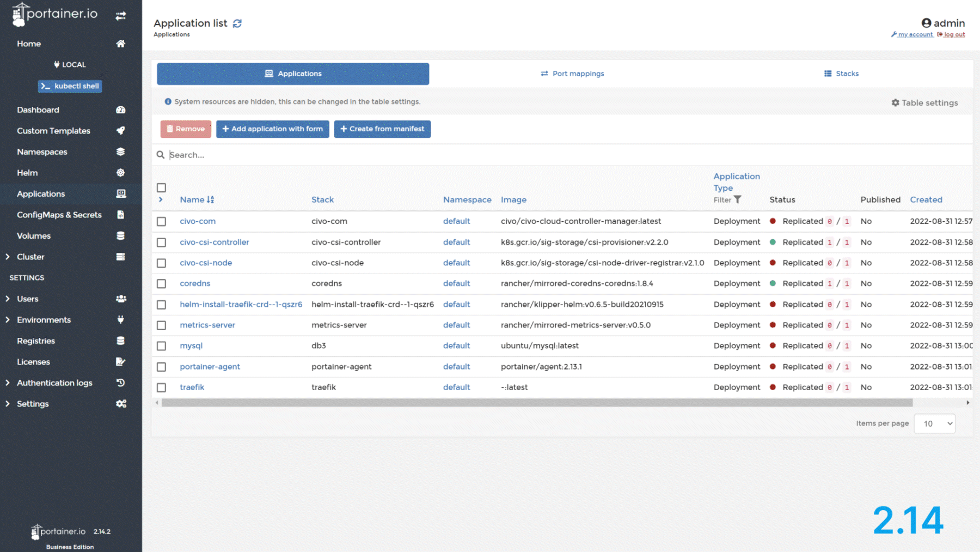
Task: Open Custom Templates in the sidebar
Action: (x=53, y=131)
